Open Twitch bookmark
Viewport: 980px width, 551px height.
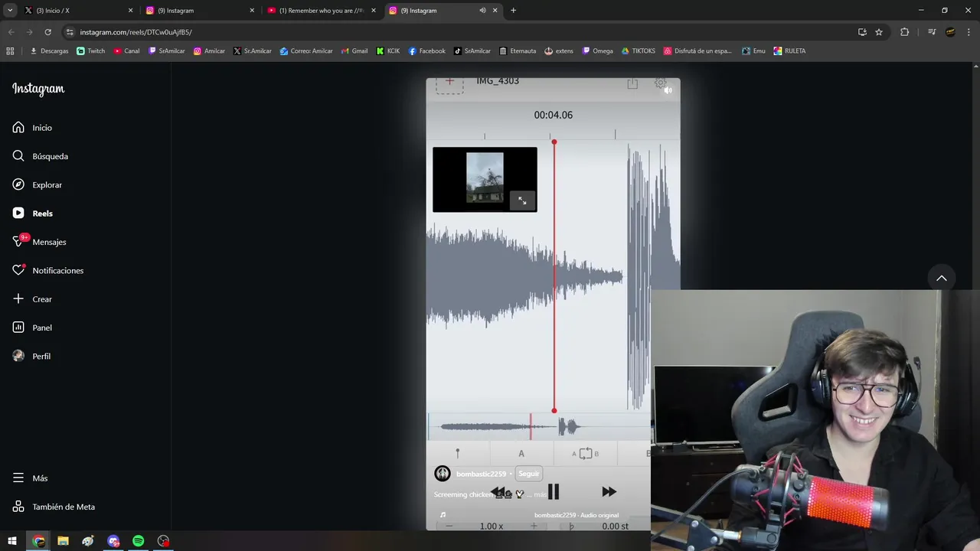click(91, 51)
